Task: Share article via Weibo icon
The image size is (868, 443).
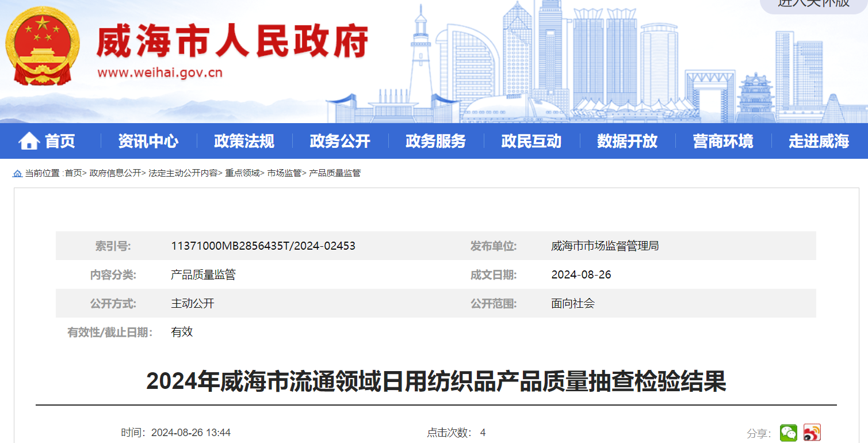Action: tap(812, 433)
